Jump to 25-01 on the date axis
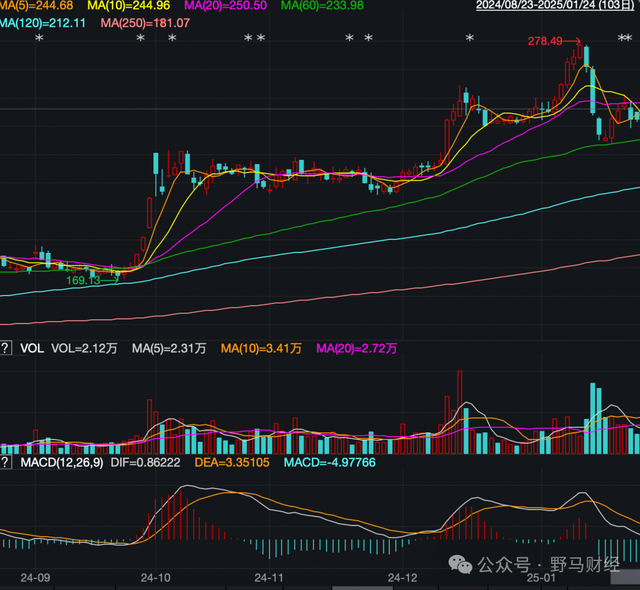 (x=541, y=578)
